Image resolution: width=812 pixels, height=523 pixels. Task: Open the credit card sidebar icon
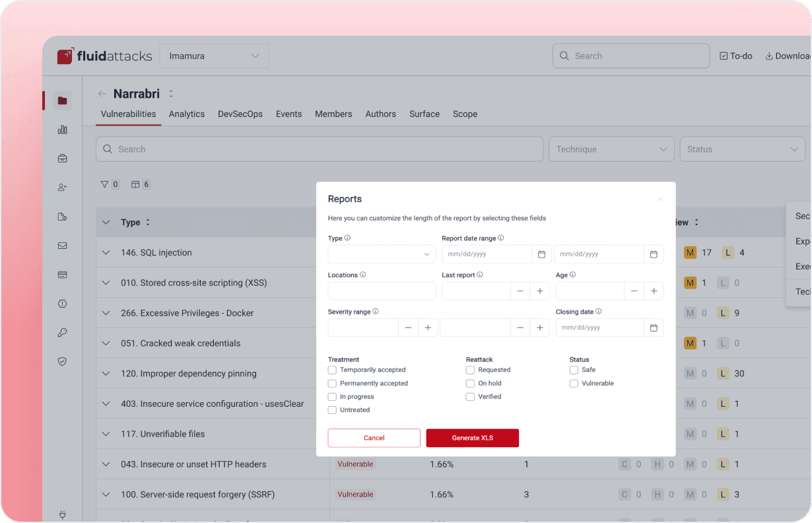tap(62, 275)
